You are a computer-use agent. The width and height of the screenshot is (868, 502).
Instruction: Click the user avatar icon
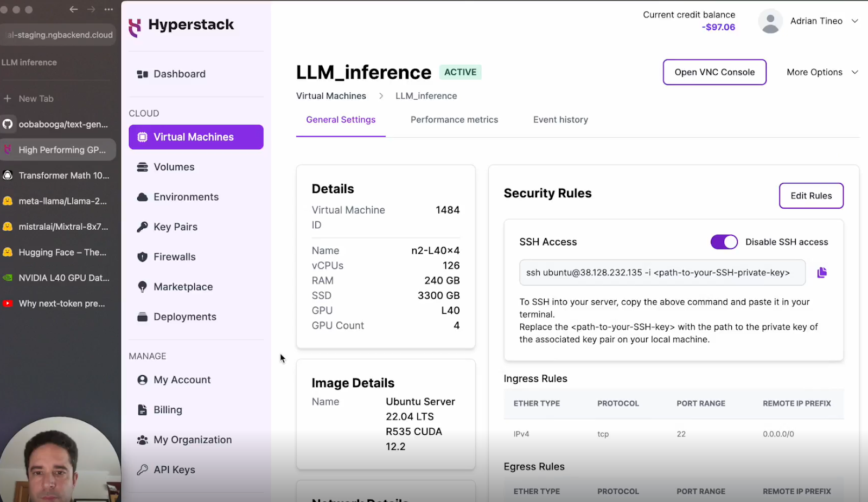770,22
